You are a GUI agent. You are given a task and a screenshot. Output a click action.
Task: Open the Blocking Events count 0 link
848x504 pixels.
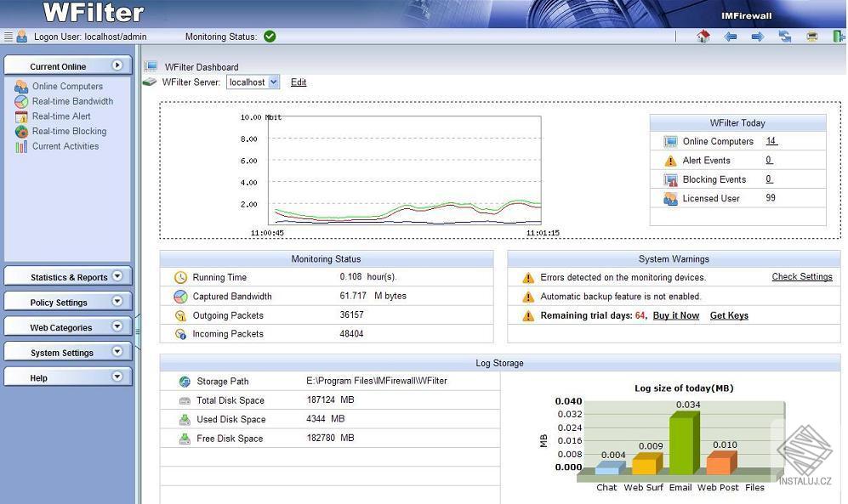click(769, 178)
